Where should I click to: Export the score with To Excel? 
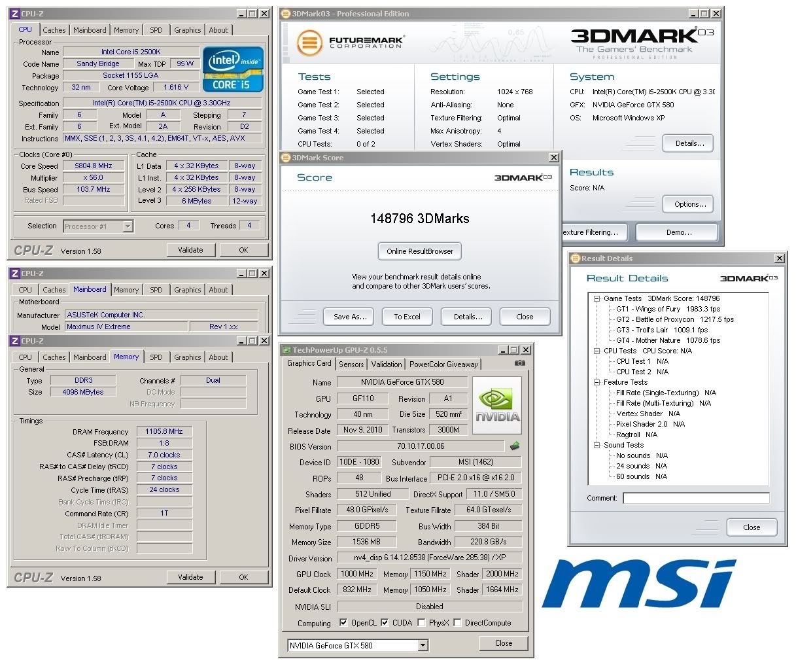407,317
